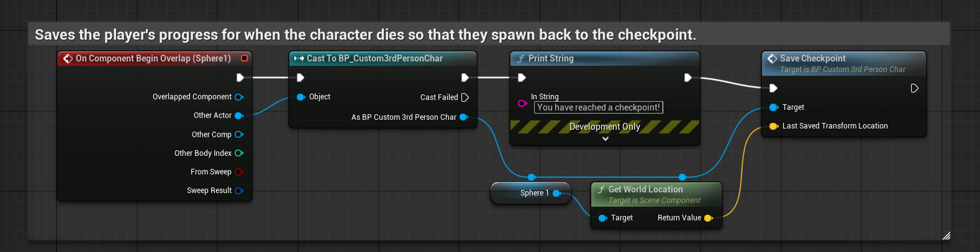The image size is (980, 252).
Task: Click the Other Body Index pin
Action: tap(238, 153)
